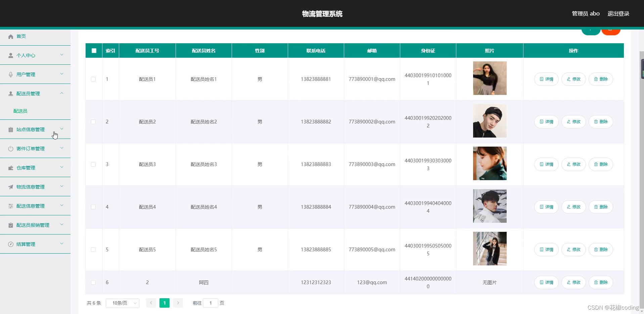This screenshot has height=314, width=644.
Task: Click the 前往 page number input
Action: pyautogui.click(x=211, y=303)
